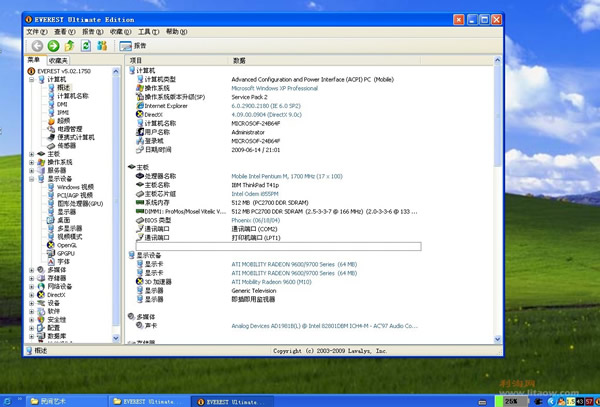The width and height of the screenshot is (600, 407).
Task: Open the 收藏(O) menu
Action: pos(121,32)
